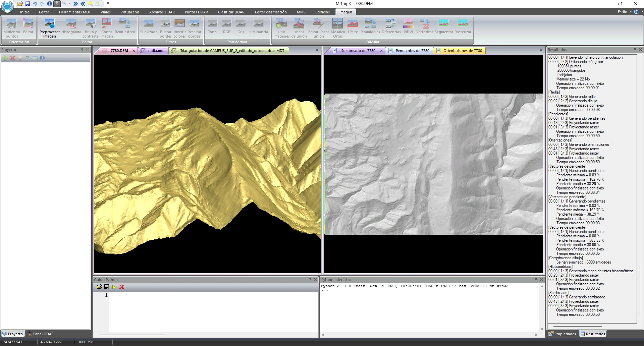Click the help question mark icon
The image size is (644, 346).
tap(636, 12)
